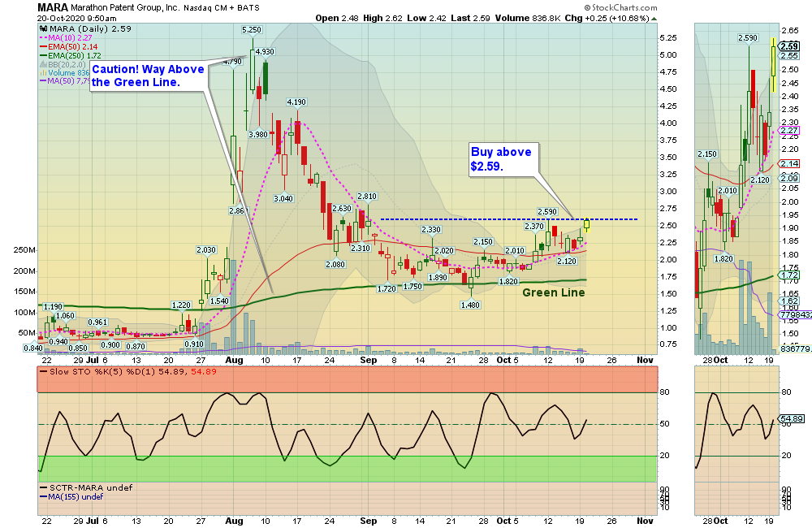Click the 1.480 low price label
The image size is (812, 528).
[x=470, y=305]
